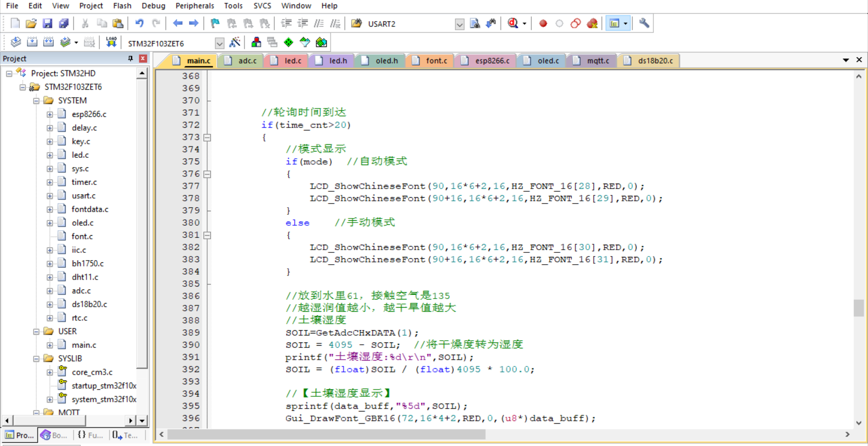Open the Peripherals menu
The height and width of the screenshot is (446, 868).
coord(194,6)
